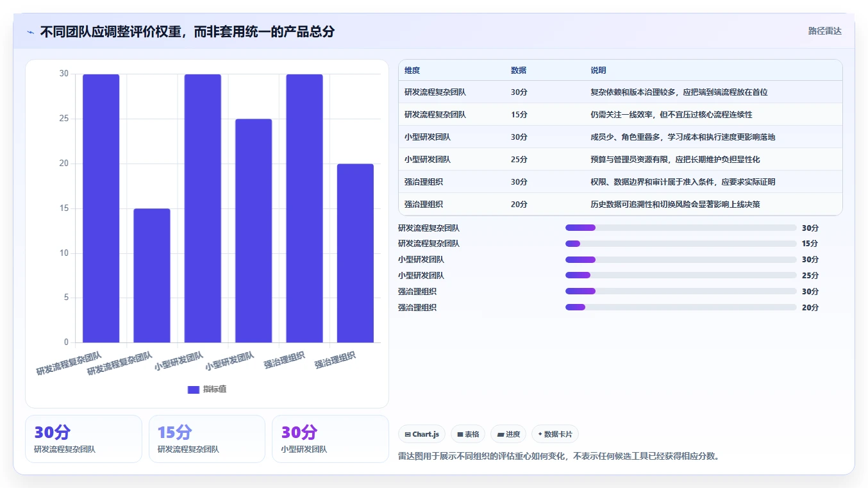The width and height of the screenshot is (868, 488).
Task: Click the icon inside the 表格 chip
Action: click(x=460, y=434)
